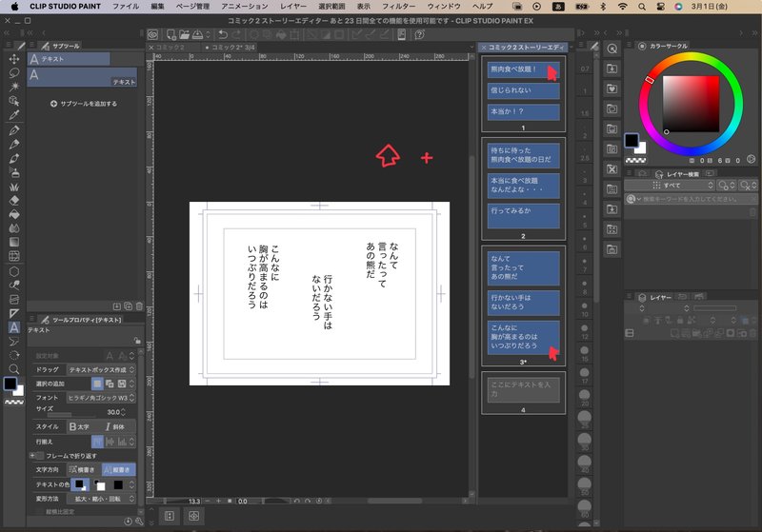
Task: Toggle bold 太字 style
Action: click(x=79, y=426)
